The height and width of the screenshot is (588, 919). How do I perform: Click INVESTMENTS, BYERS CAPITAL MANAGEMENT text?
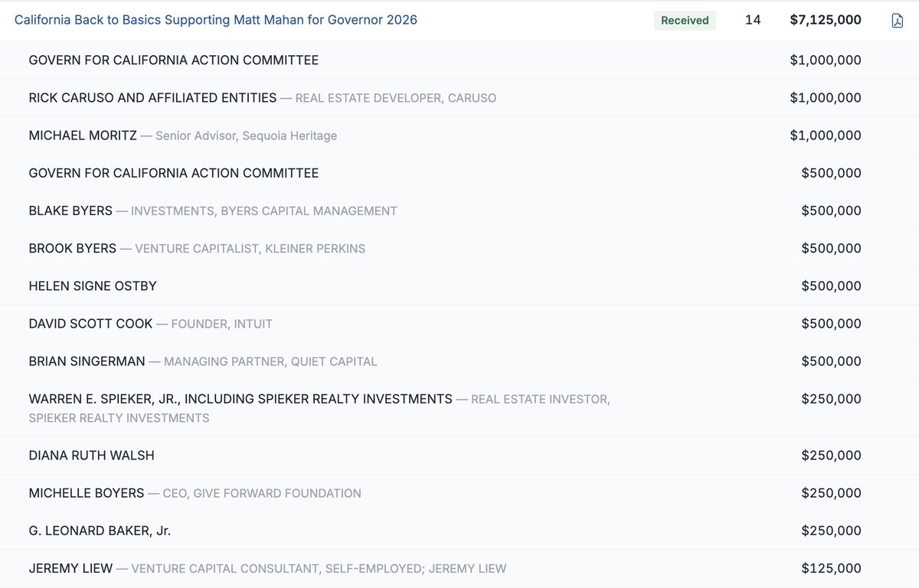(x=264, y=211)
